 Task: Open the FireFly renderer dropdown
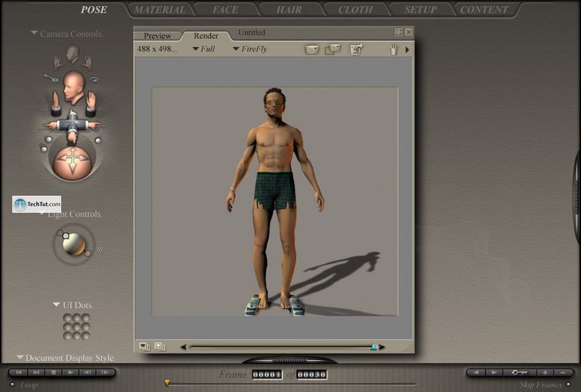coord(250,49)
